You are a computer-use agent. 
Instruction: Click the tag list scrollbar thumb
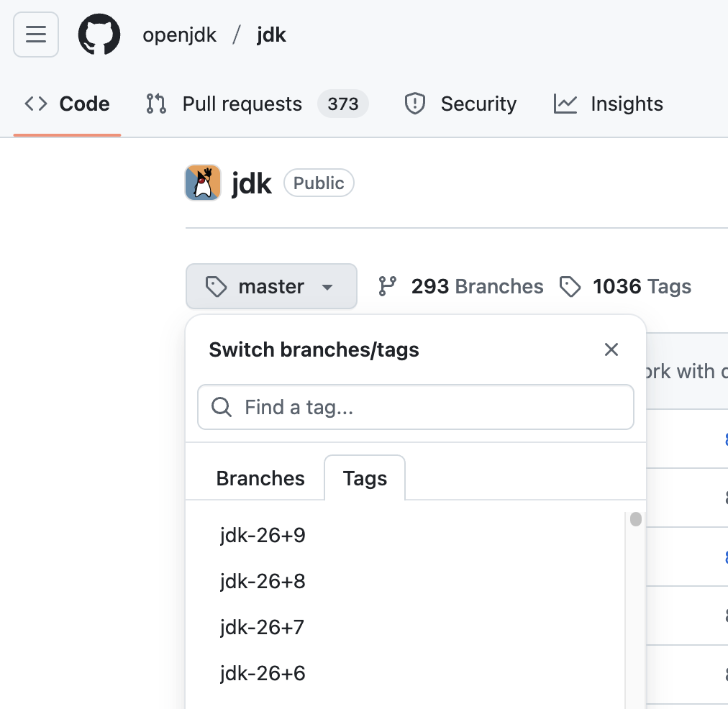(x=636, y=519)
